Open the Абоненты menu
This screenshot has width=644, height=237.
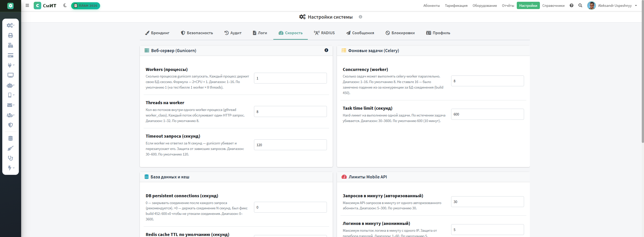[x=432, y=6]
